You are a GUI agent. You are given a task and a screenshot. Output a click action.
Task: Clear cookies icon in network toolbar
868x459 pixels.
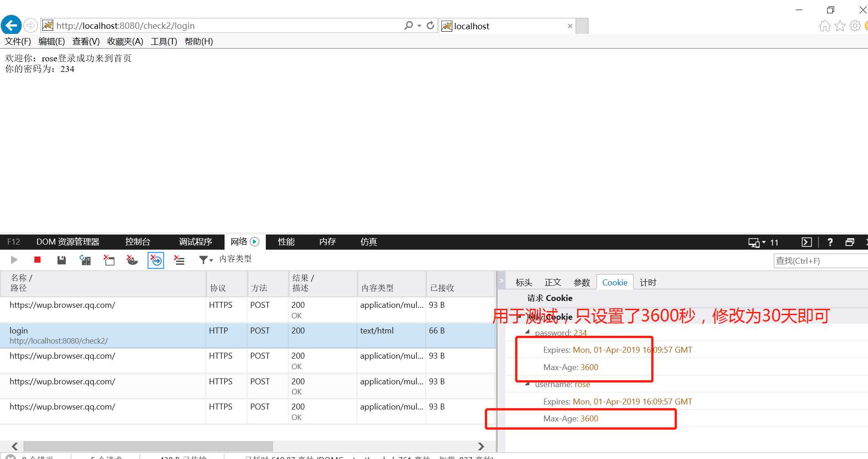pyautogui.click(x=132, y=260)
